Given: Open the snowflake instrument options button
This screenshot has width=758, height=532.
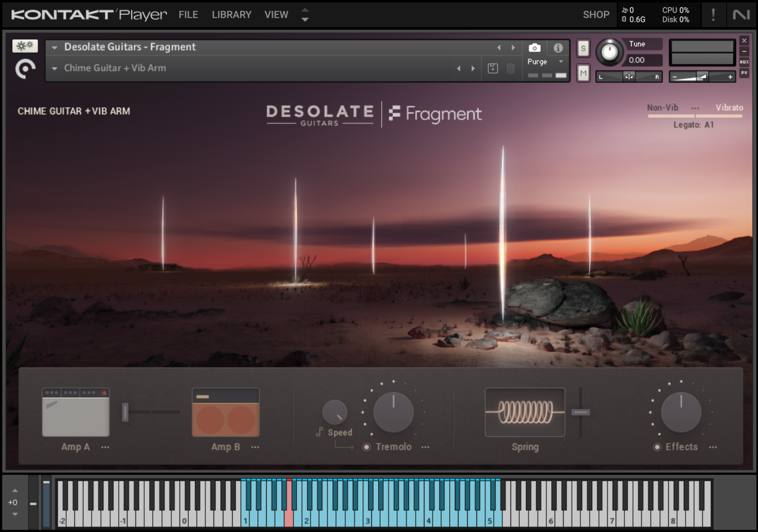Looking at the screenshot, I should [x=25, y=46].
